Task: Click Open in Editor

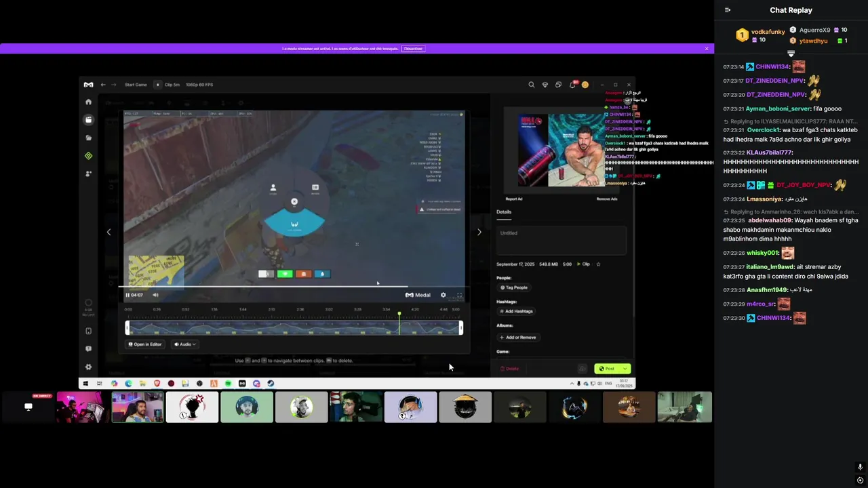Action: (x=145, y=344)
